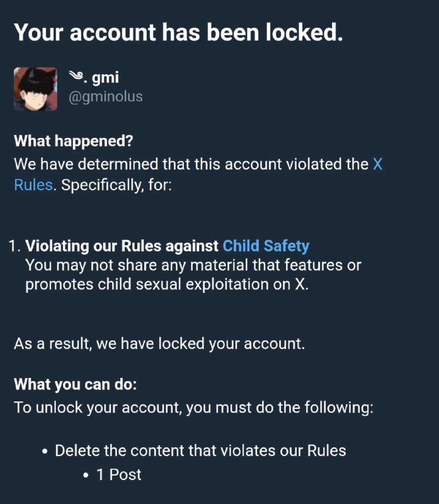This screenshot has height=504, width=439.
Task: Click the "Violating our Rules against" text
Action: pyautogui.click(x=122, y=246)
